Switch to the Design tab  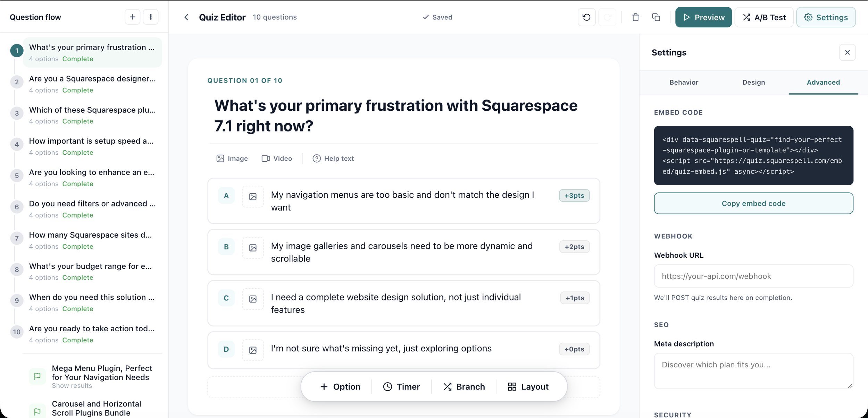pyautogui.click(x=753, y=82)
